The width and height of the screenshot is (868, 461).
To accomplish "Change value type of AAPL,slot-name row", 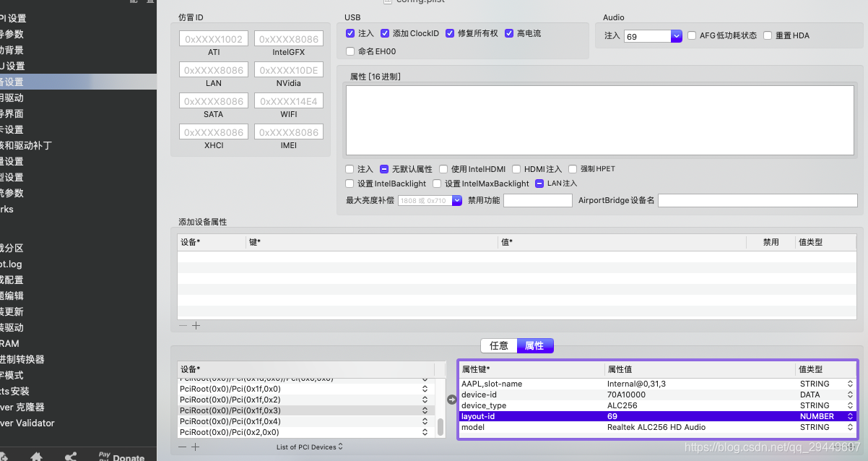I will (x=850, y=384).
